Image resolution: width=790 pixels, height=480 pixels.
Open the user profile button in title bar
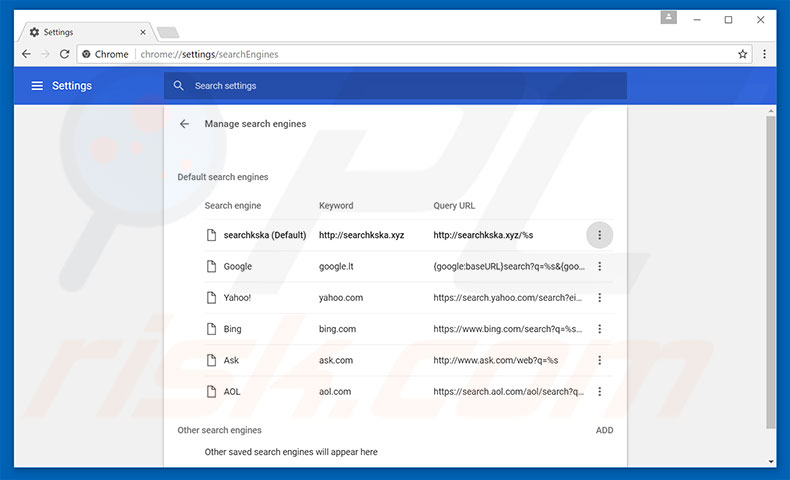point(669,18)
